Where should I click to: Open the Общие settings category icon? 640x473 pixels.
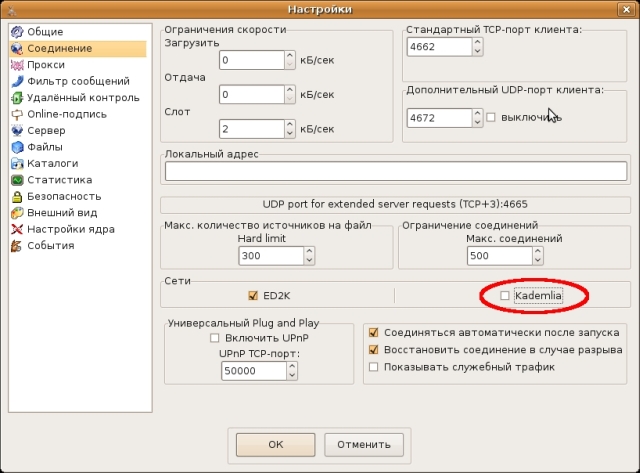click(x=17, y=32)
